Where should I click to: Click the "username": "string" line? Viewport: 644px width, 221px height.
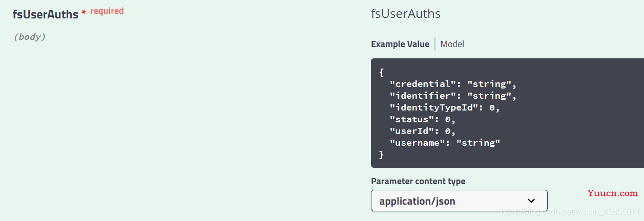[445, 143]
